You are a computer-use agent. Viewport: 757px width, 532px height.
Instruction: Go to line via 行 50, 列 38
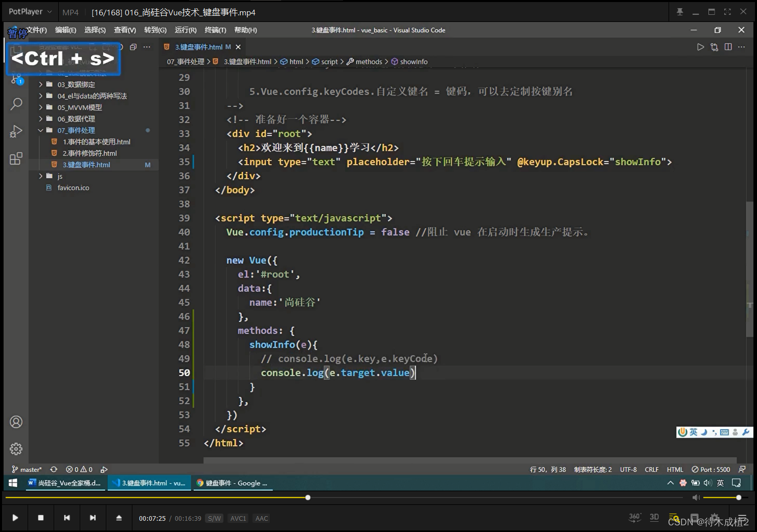point(548,469)
